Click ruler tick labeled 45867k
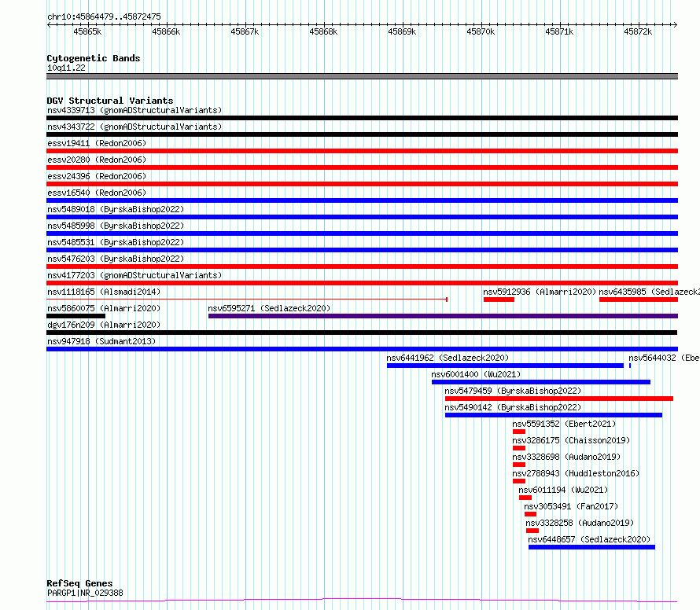Viewport: 700px width, 610px height. [245, 31]
